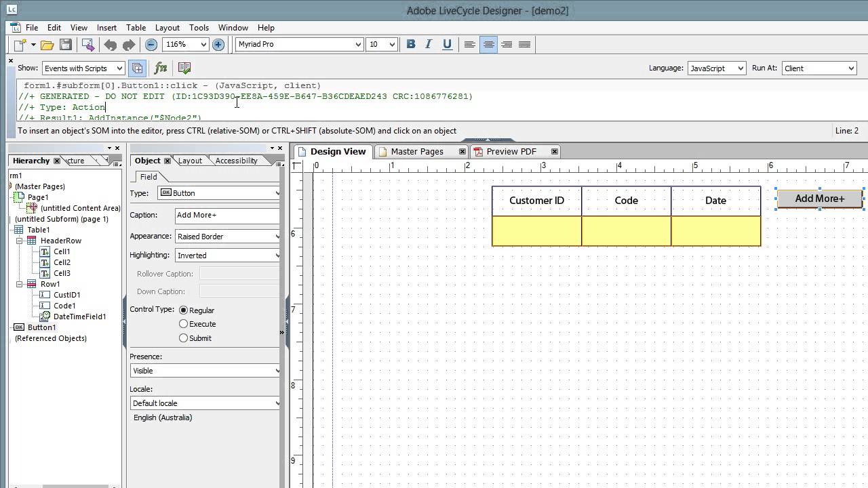Open the Insert menu

pyautogui.click(x=106, y=28)
